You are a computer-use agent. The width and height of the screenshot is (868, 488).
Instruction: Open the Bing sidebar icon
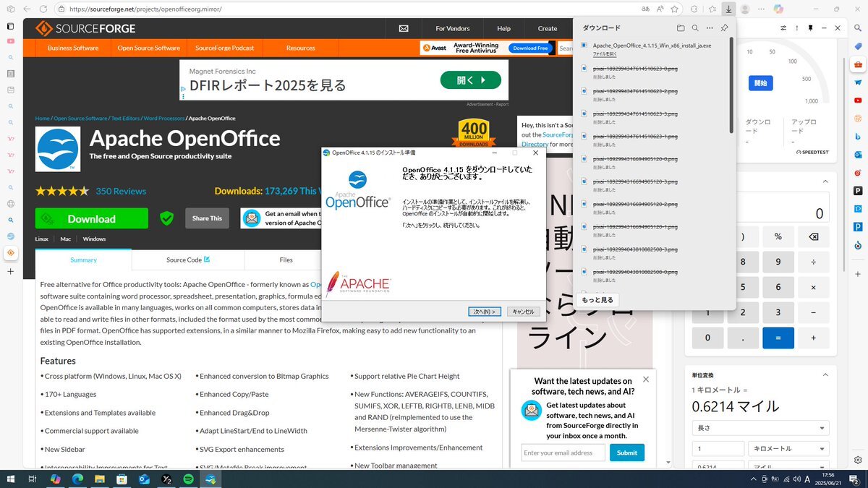[x=858, y=137]
